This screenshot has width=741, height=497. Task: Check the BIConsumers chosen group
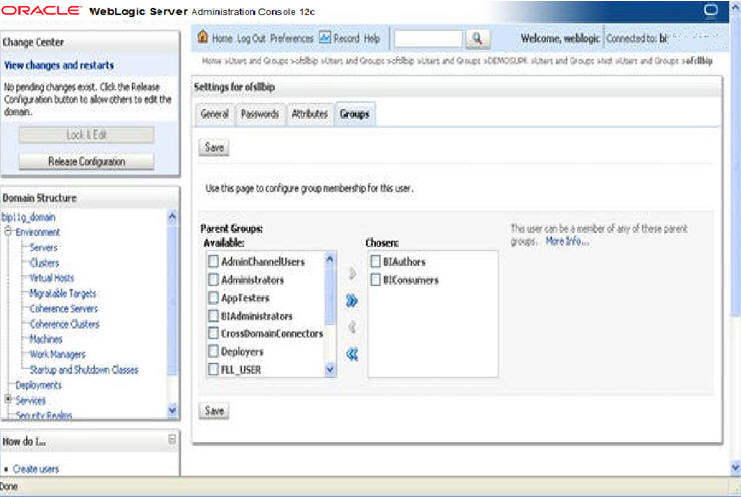(x=376, y=280)
